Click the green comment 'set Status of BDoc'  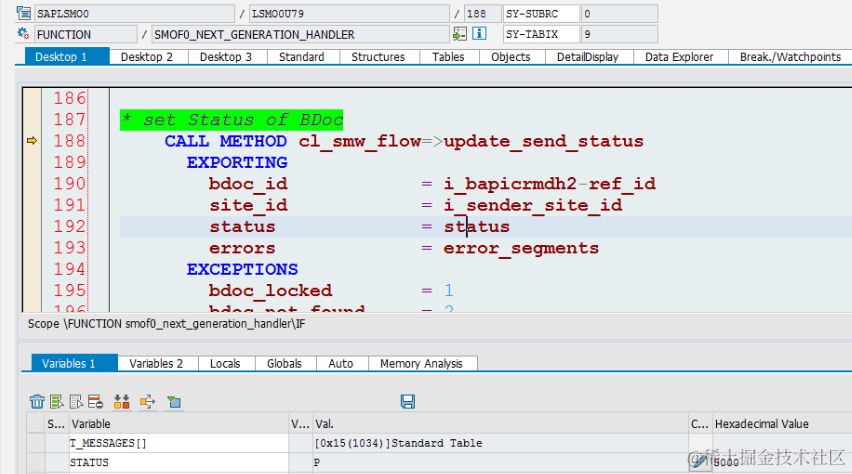pos(231,120)
